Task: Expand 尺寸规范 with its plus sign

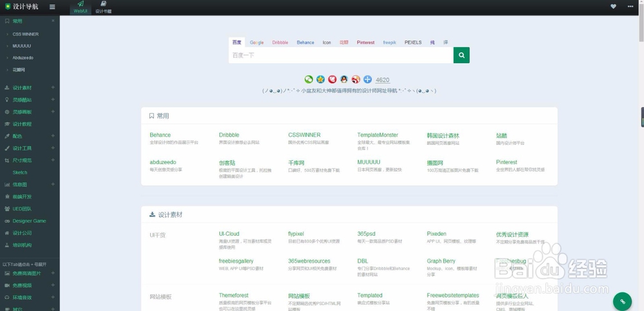Action: coord(53,160)
